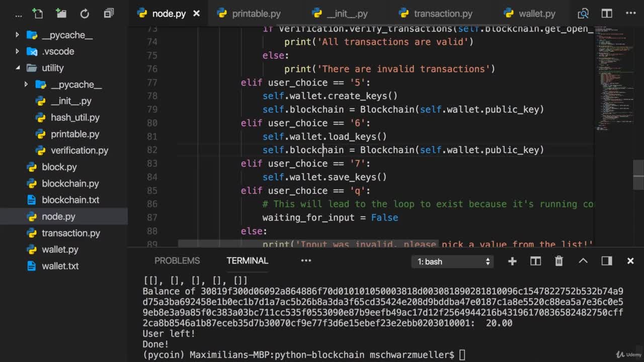Screen dimensions: 644x362
Task: Click the folder icon of .vscode
Action: pyautogui.click(x=32, y=51)
